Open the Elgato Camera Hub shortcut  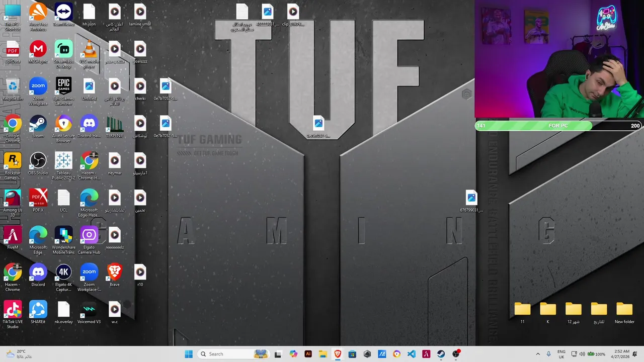[89, 240]
